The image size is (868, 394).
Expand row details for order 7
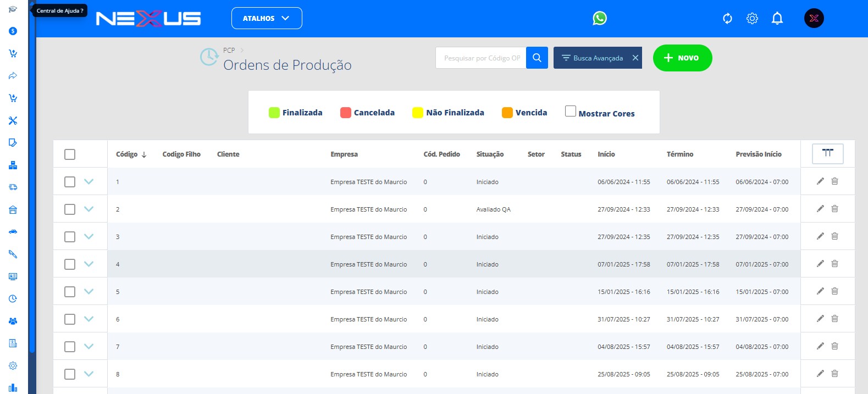[89, 346]
